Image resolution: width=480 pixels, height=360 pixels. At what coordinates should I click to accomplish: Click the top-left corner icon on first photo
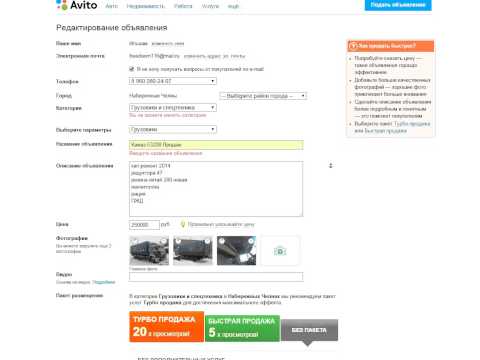coord(134,241)
